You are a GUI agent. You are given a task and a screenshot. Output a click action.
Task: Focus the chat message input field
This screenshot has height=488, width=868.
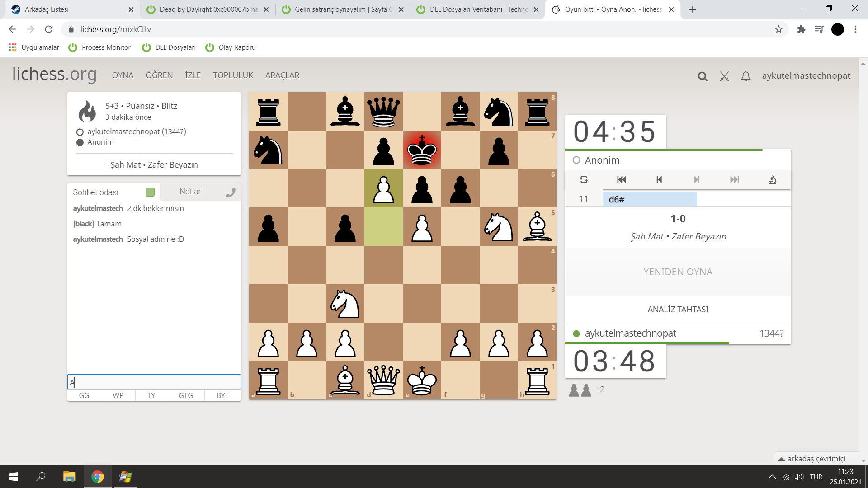coord(154,382)
